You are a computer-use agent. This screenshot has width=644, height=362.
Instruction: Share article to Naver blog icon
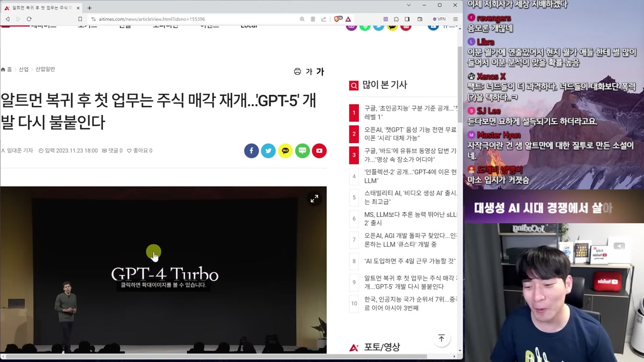click(302, 151)
